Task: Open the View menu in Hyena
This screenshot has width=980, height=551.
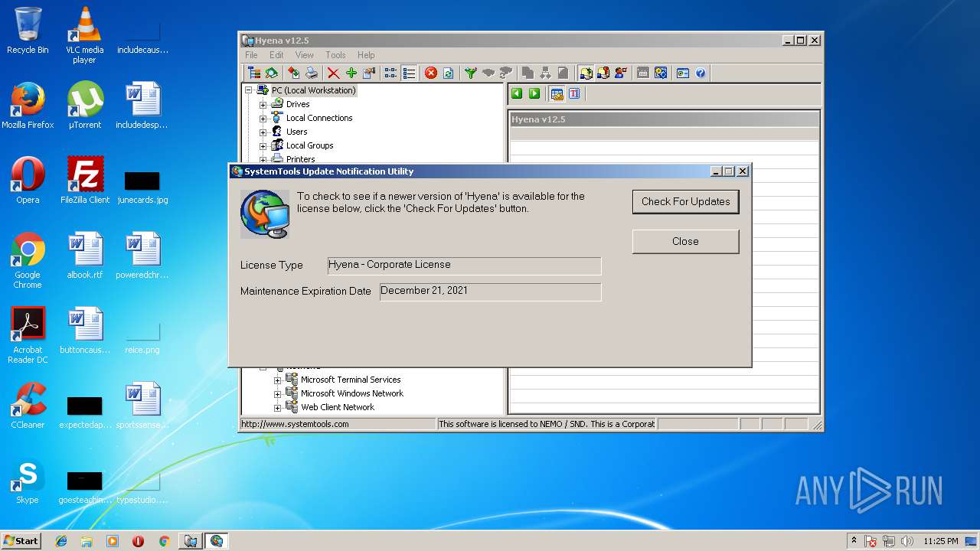Action: [x=305, y=55]
